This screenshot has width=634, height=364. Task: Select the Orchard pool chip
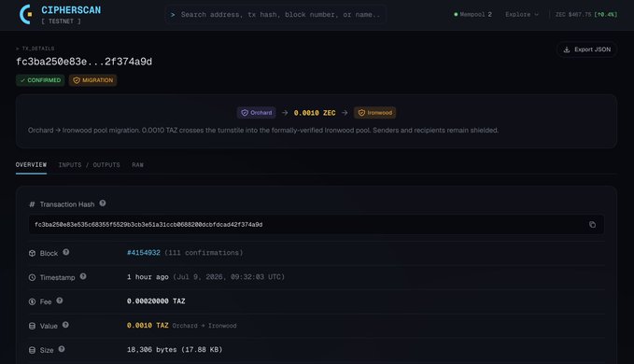coord(257,113)
